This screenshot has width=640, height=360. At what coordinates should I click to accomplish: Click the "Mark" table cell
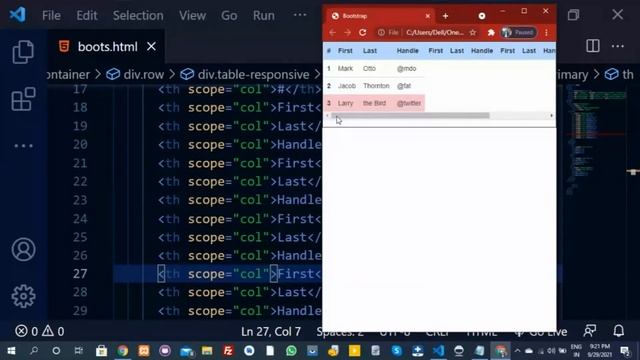click(345, 69)
